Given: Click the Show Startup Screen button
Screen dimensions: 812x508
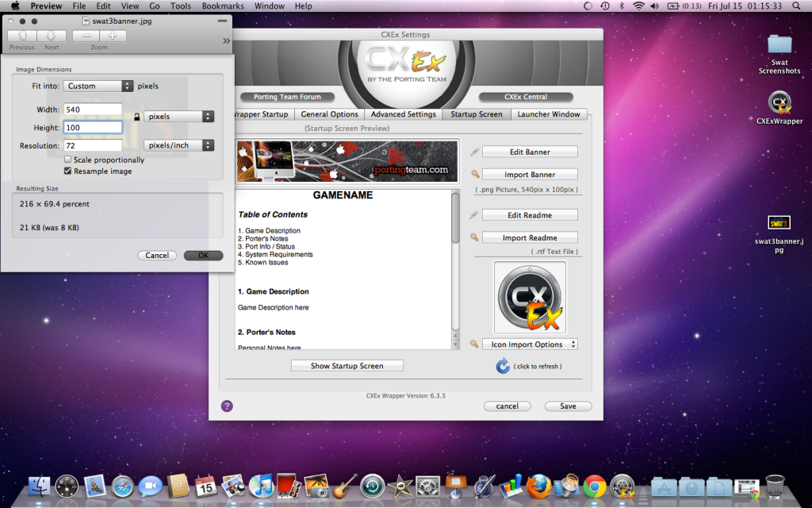Looking at the screenshot, I should pos(347,366).
